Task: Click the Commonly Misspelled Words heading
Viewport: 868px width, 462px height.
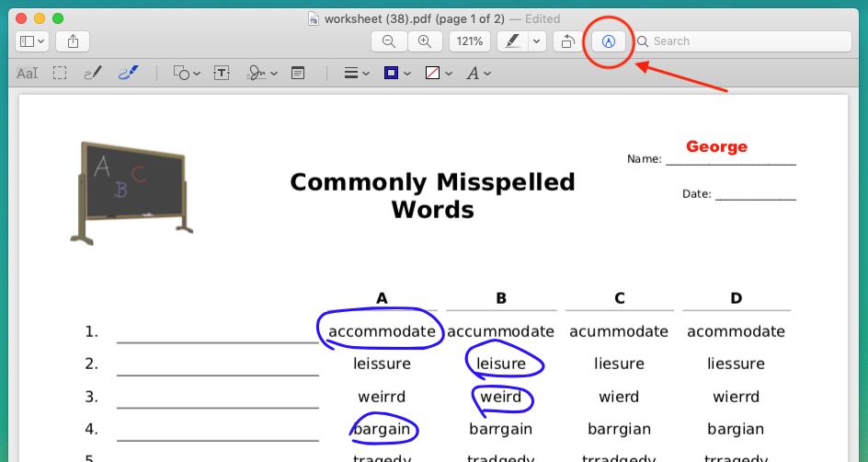Action: pyautogui.click(x=432, y=195)
